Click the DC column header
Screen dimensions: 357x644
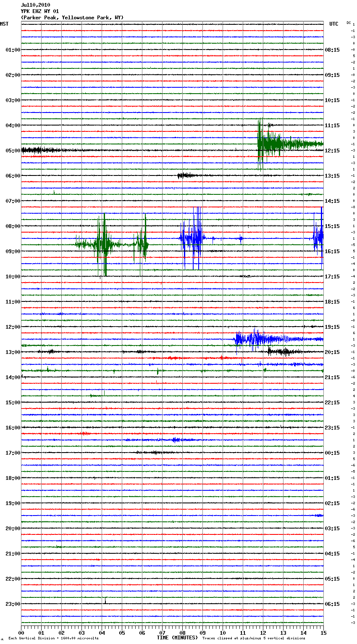pos(349,23)
